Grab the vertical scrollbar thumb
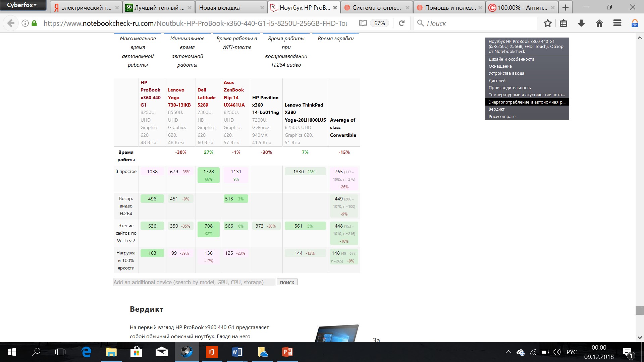644x362 pixels. [x=639, y=310]
